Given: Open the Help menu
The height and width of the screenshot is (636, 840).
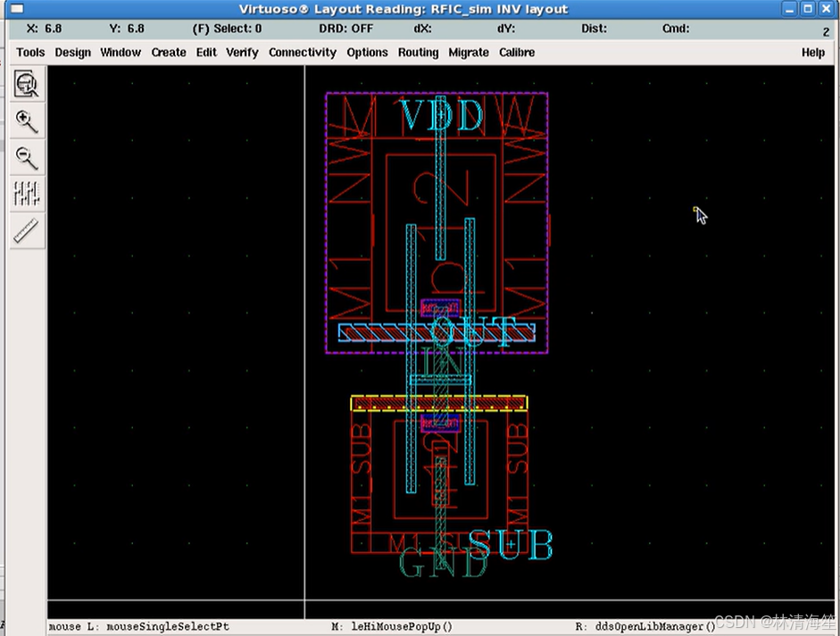Looking at the screenshot, I should pyautogui.click(x=812, y=53).
